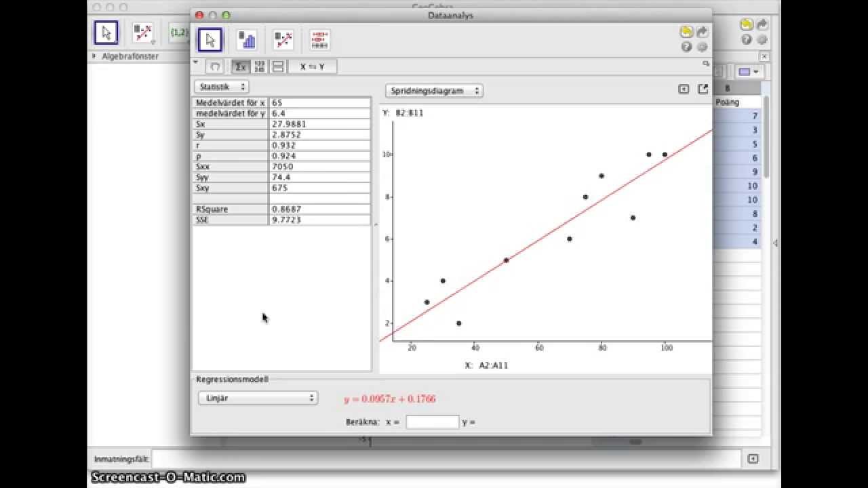Select Move tool in main GeoGebra window
This screenshot has width=868, height=488.
click(106, 33)
